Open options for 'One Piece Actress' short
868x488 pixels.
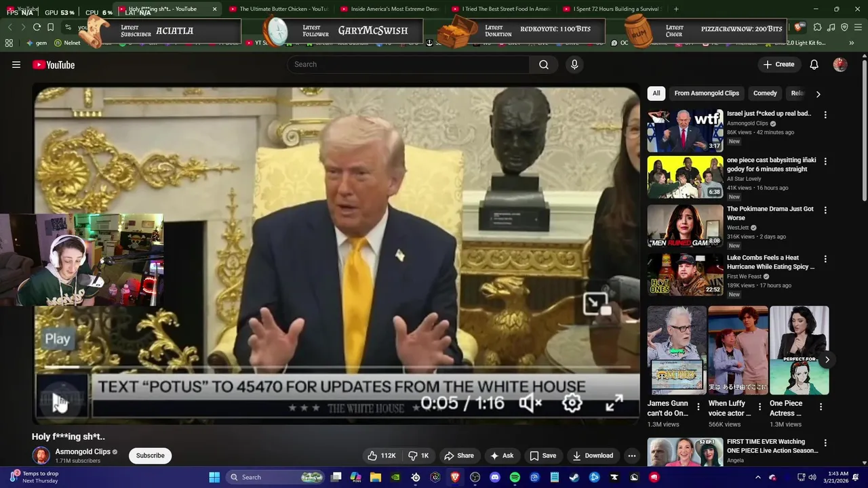click(821, 407)
